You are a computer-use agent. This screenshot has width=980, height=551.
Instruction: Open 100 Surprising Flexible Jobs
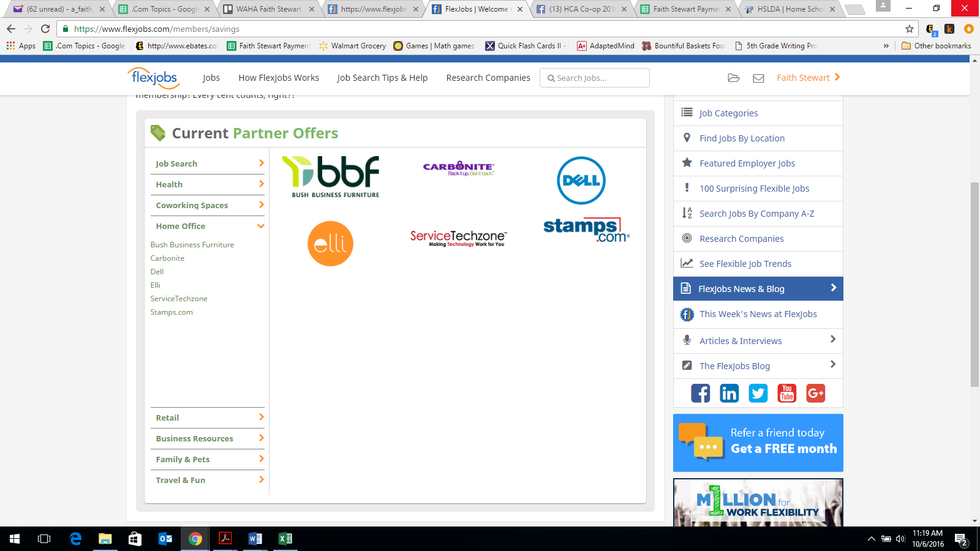pyautogui.click(x=758, y=189)
